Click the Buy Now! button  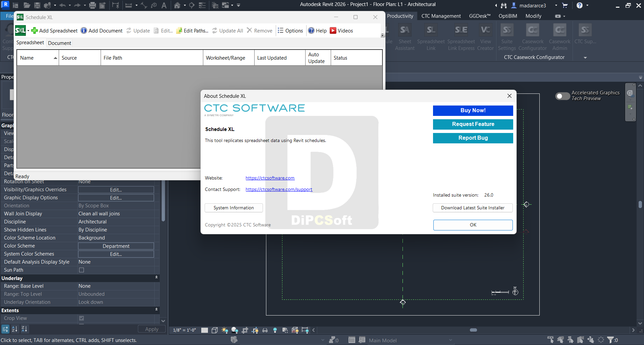473,111
